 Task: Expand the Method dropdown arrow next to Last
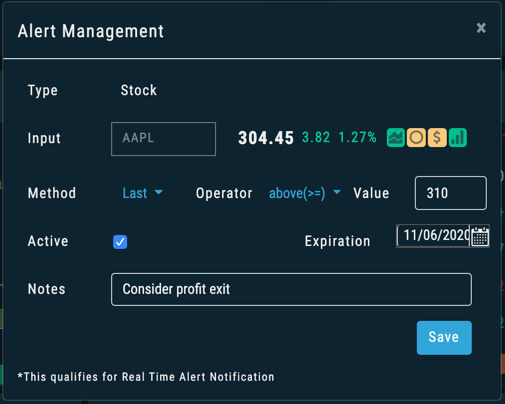[x=159, y=192]
